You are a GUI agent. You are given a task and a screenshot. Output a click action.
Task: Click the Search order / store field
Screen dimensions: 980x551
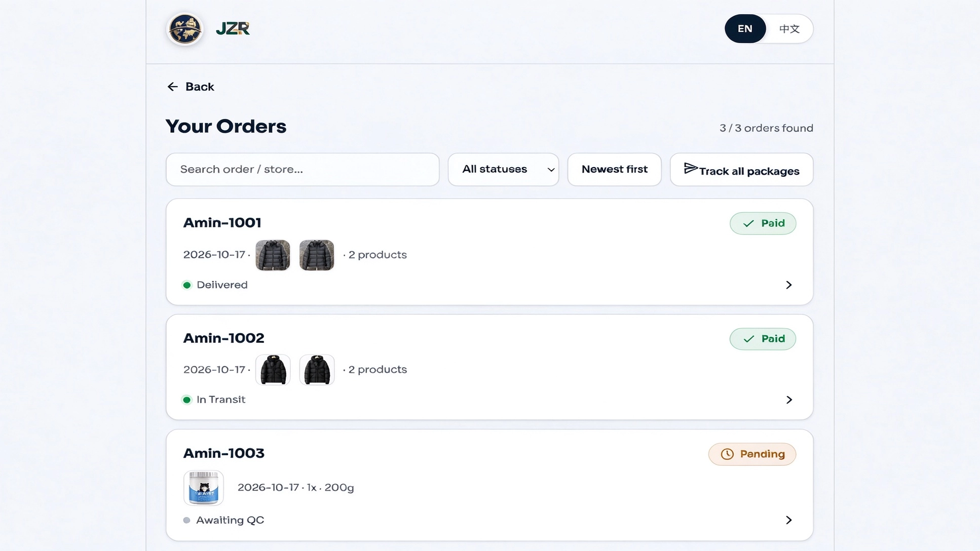tap(303, 170)
